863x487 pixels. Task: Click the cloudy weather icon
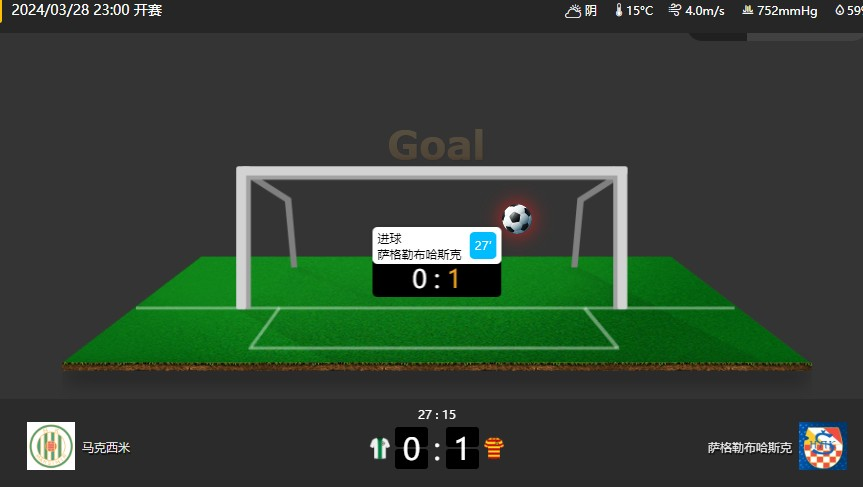[x=573, y=11]
